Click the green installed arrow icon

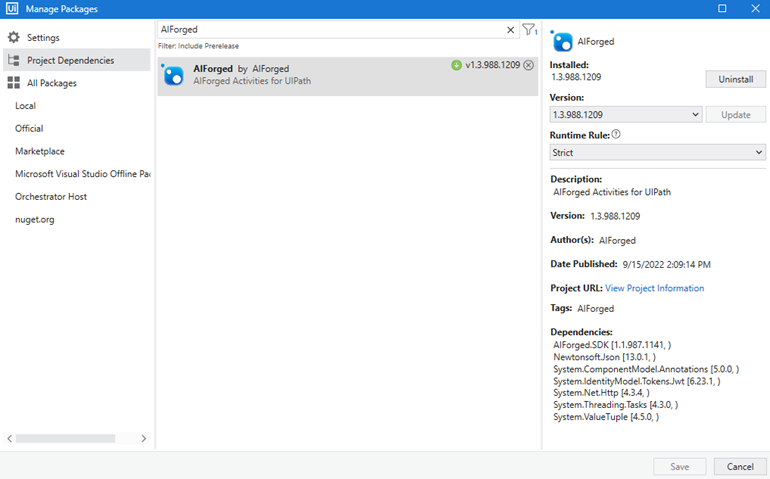point(456,65)
